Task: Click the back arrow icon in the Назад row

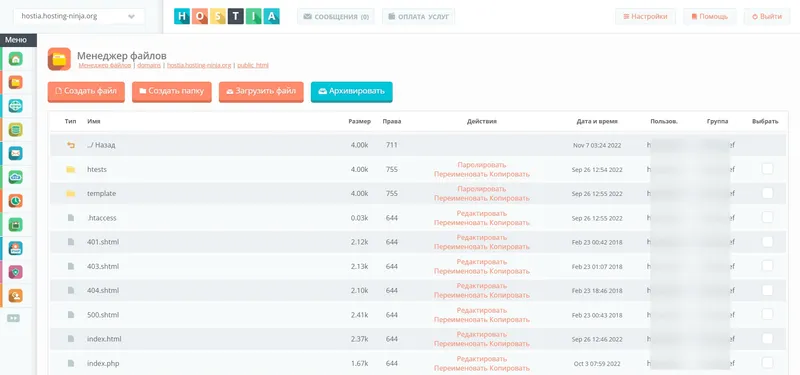Action: pyautogui.click(x=71, y=145)
